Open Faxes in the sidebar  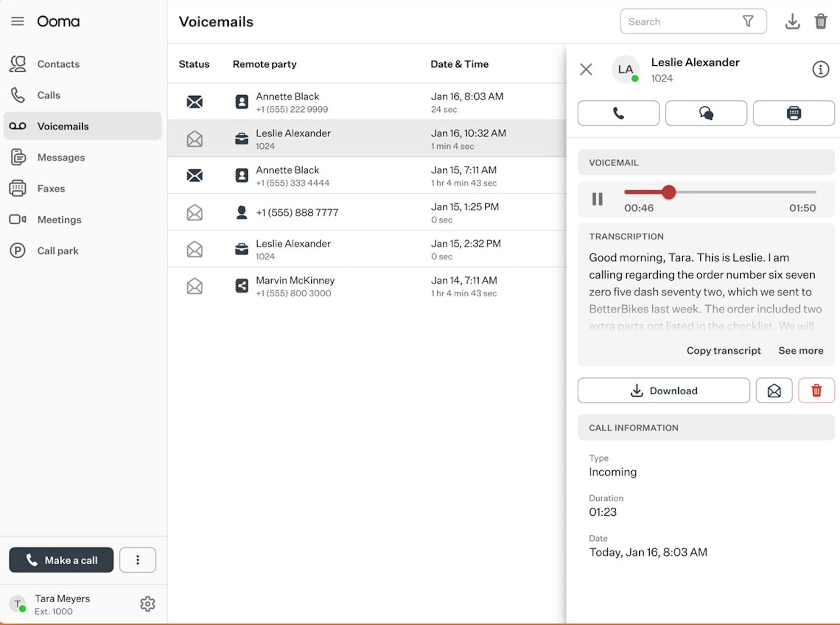[82, 188]
